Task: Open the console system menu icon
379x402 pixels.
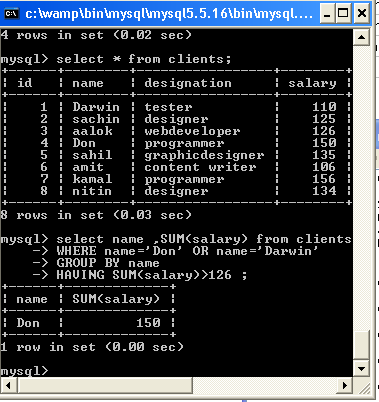Action: (12, 14)
